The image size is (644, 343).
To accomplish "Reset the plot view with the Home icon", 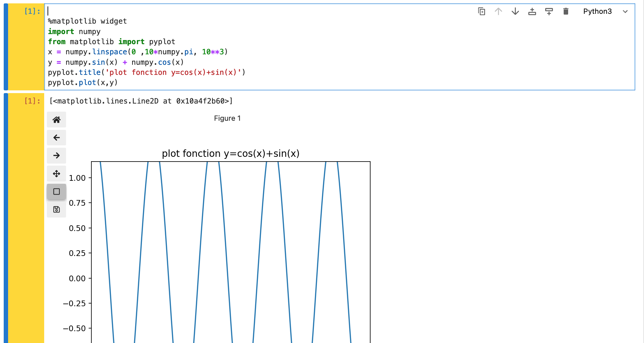I will [56, 119].
